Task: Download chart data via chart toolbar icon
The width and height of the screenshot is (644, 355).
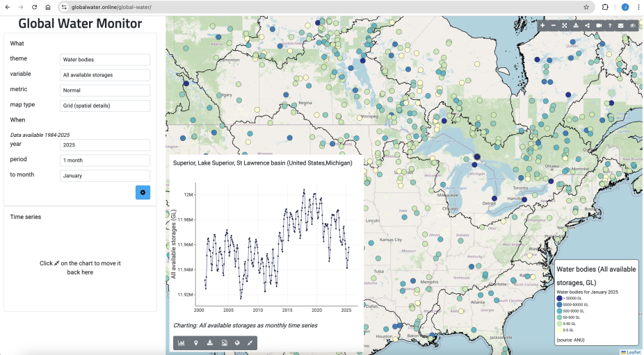Action: coord(210,342)
